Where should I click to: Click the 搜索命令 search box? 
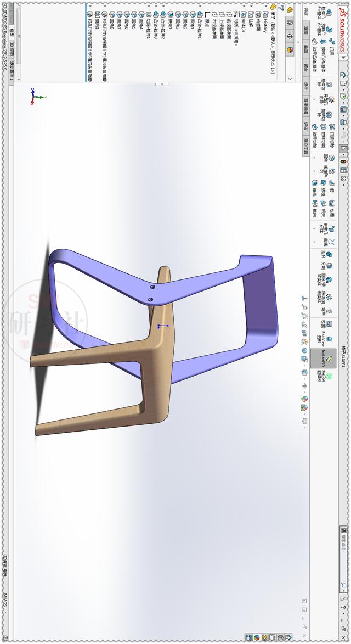[x=343, y=559]
